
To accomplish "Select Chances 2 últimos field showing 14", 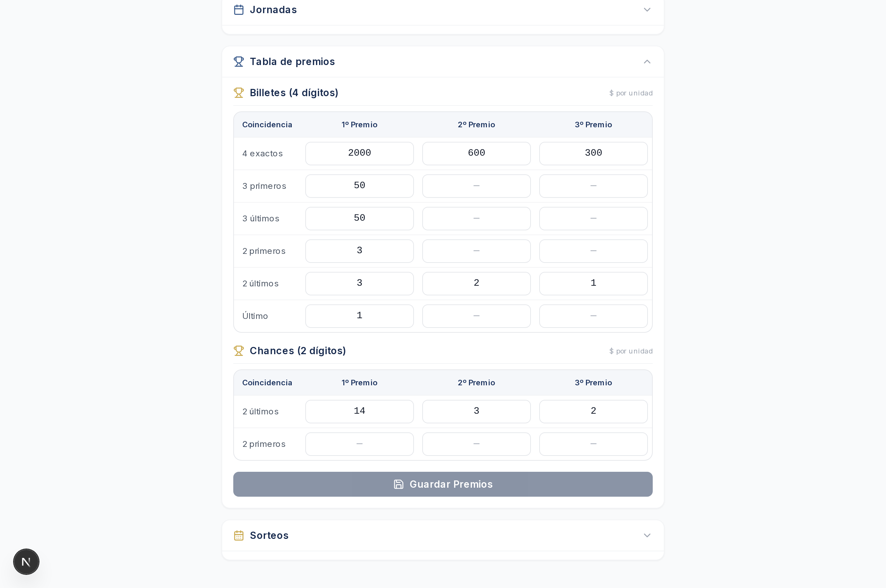I will [x=360, y=411].
